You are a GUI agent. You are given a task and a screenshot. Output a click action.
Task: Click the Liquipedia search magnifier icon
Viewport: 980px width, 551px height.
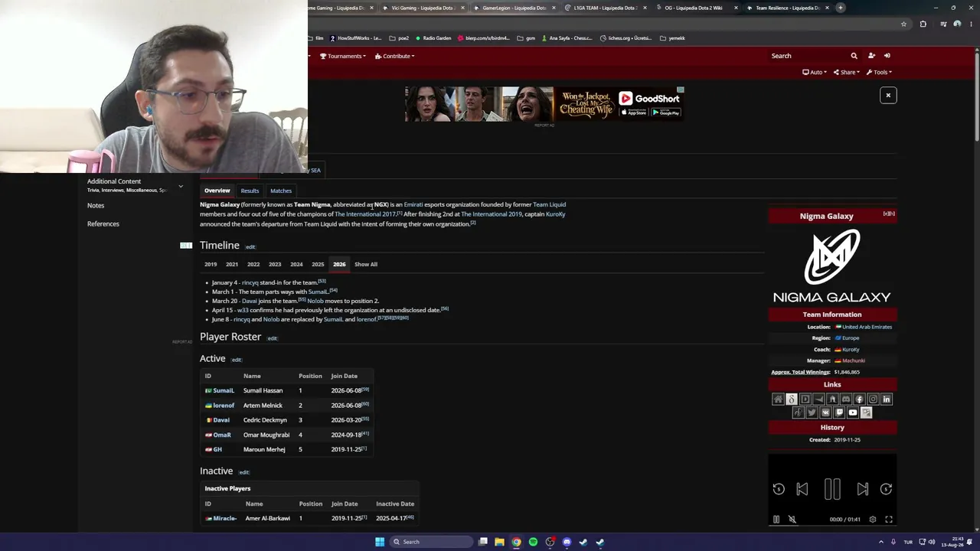click(854, 56)
